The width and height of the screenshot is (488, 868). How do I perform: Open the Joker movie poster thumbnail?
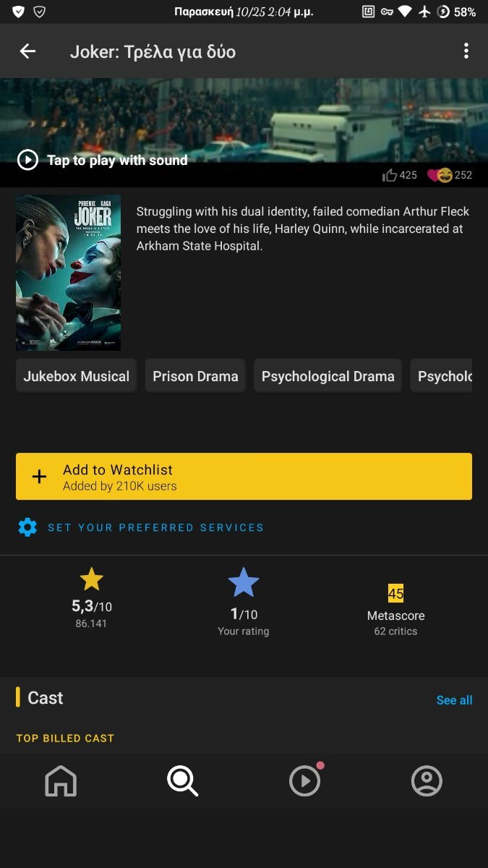[x=68, y=273]
